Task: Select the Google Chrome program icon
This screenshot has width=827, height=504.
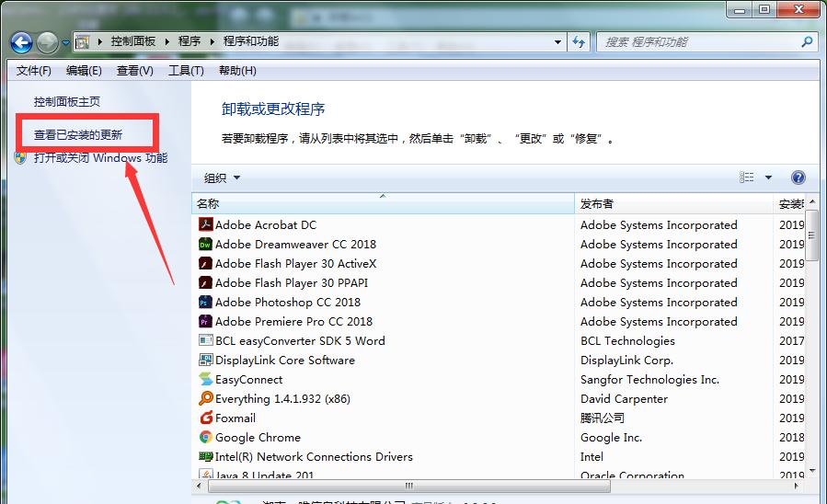Action: click(x=206, y=437)
